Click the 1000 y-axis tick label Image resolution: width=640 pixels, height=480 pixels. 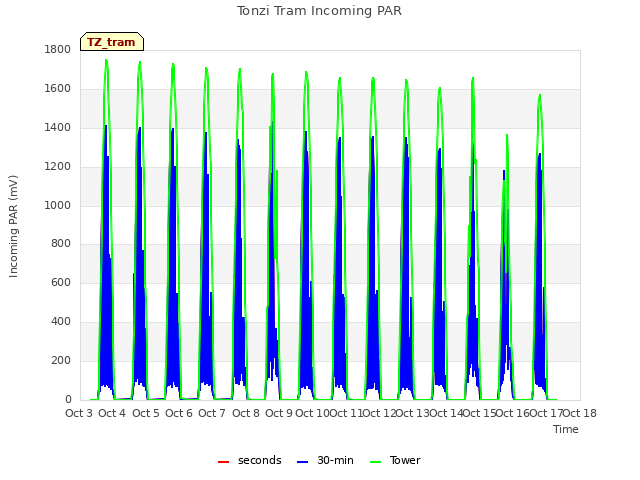[58, 205]
